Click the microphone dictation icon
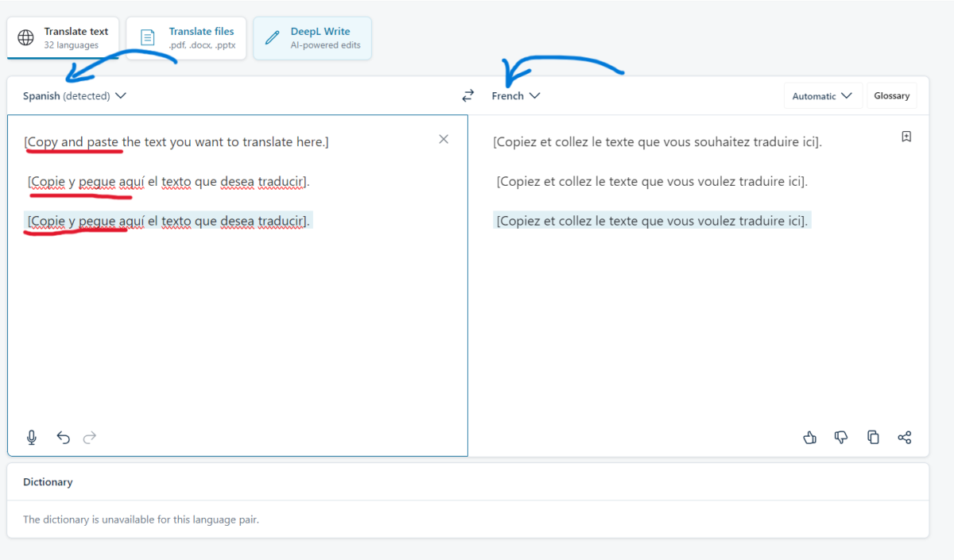This screenshot has height=560, width=954. tap(32, 437)
